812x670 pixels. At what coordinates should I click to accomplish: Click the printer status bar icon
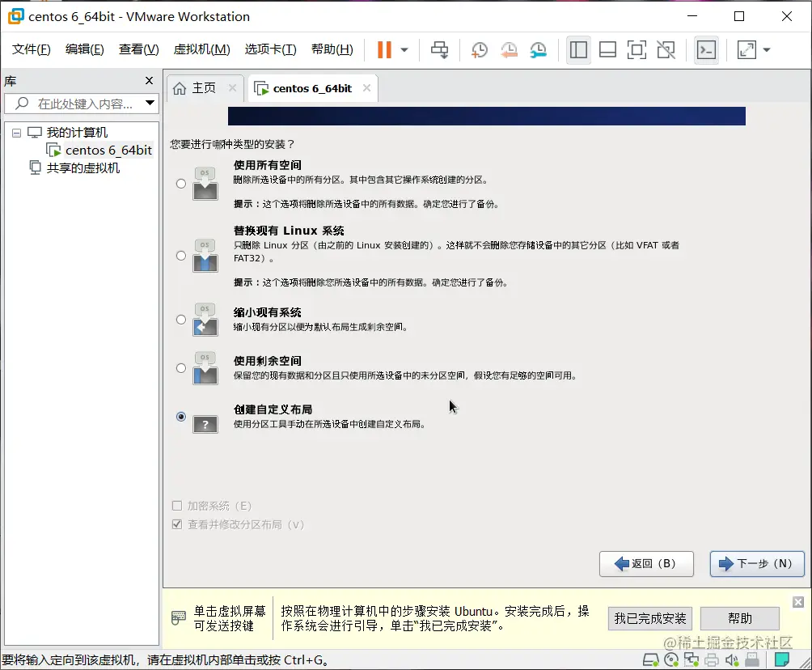point(712,659)
